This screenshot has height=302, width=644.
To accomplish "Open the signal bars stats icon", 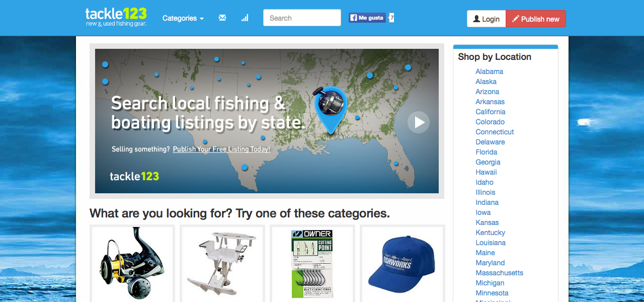I will [x=245, y=18].
